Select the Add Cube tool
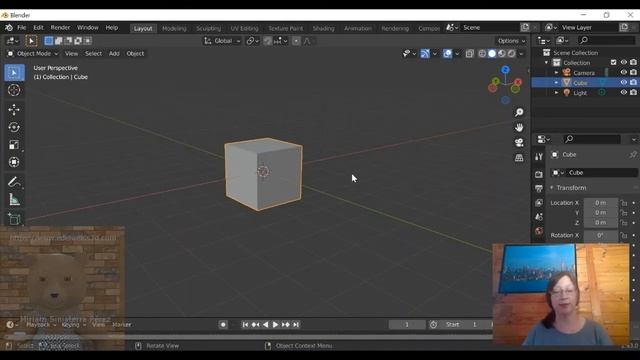 pyautogui.click(x=14, y=219)
